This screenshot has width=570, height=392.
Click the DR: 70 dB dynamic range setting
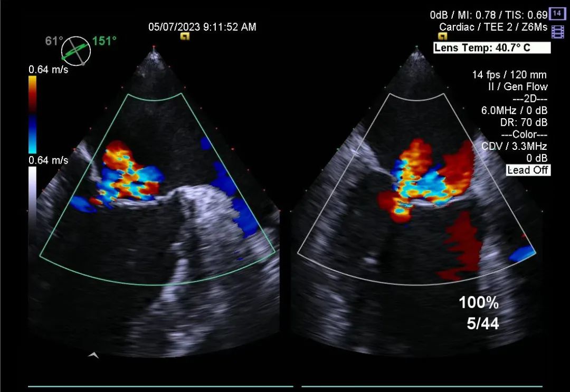[524, 122]
